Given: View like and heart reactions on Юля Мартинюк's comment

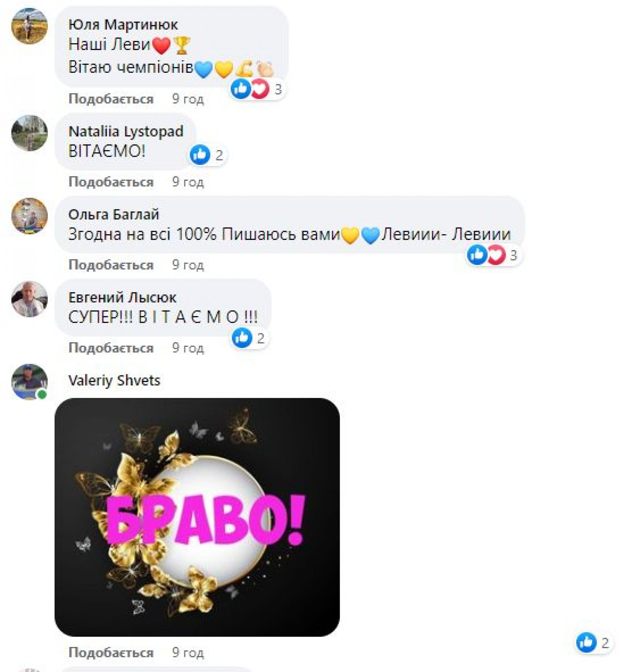Looking at the screenshot, I should 257,89.
